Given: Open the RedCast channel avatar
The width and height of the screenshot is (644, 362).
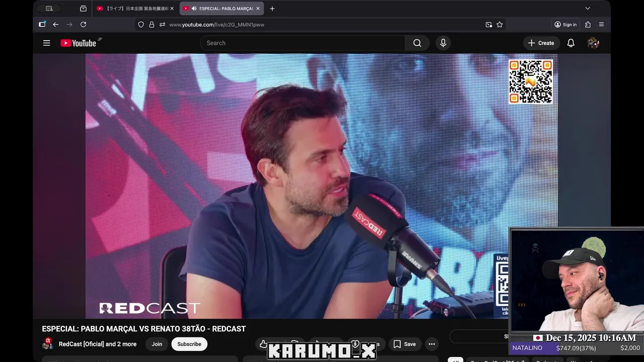Looking at the screenshot, I should [48, 344].
